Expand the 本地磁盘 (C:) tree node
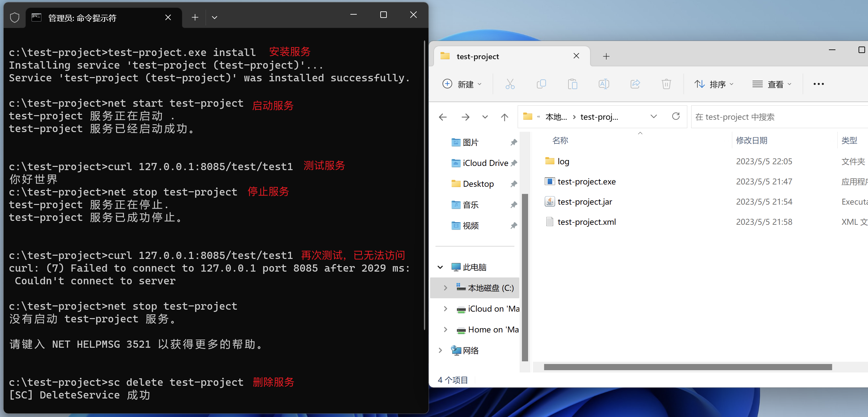 pos(445,288)
